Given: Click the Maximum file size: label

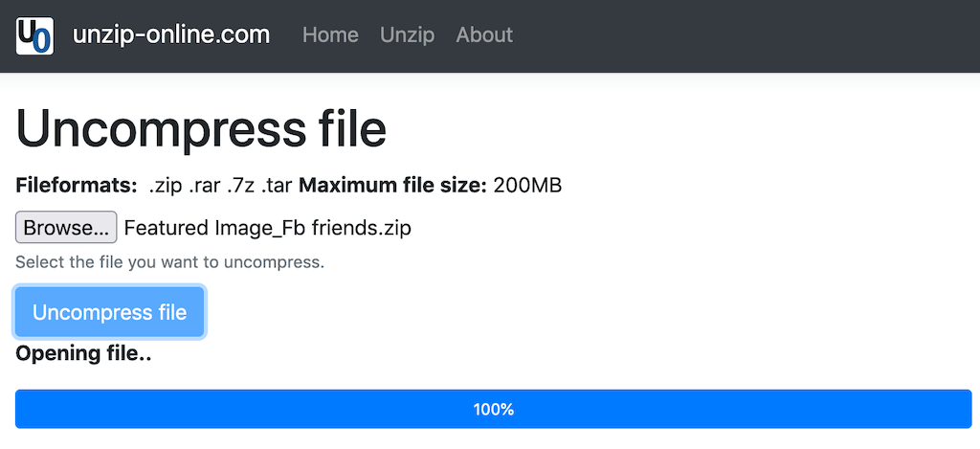Looking at the screenshot, I should click(392, 185).
